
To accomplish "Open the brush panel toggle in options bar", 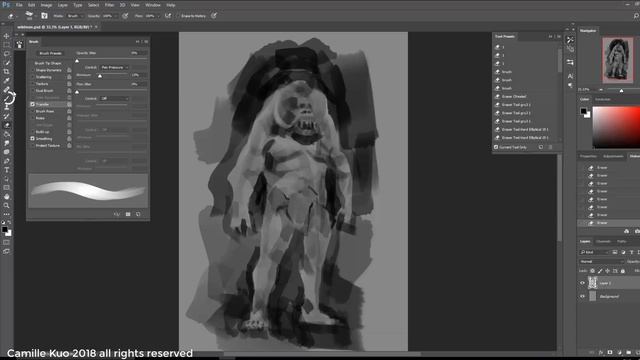I will pyautogui.click(x=44, y=16).
